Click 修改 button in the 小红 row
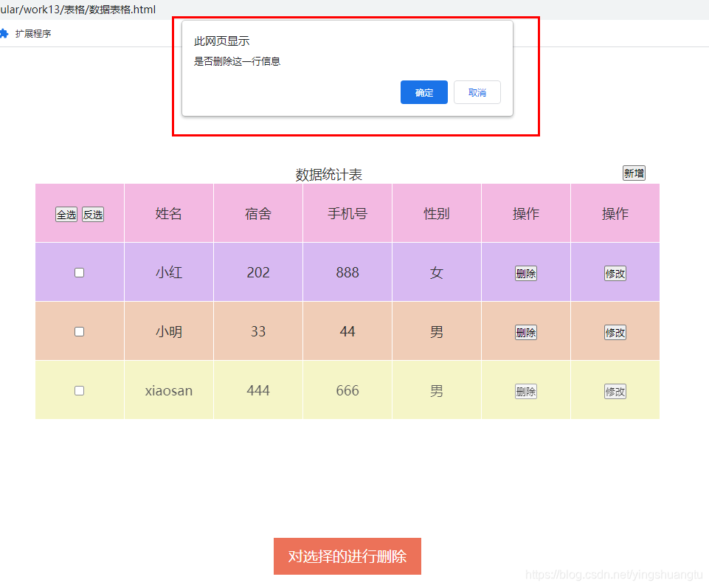The width and height of the screenshot is (709, 588). pos(615,274)
